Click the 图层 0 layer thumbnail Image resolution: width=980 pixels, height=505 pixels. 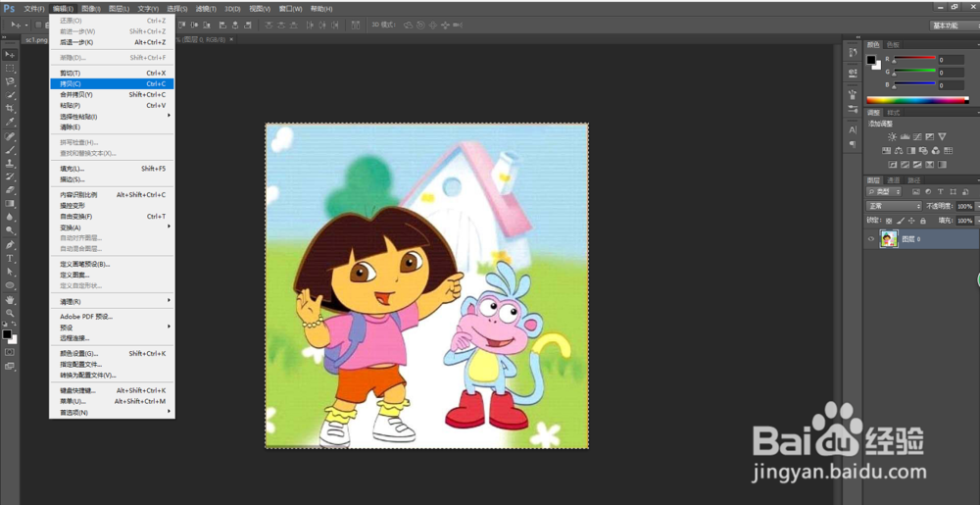[x=888, y=238]
